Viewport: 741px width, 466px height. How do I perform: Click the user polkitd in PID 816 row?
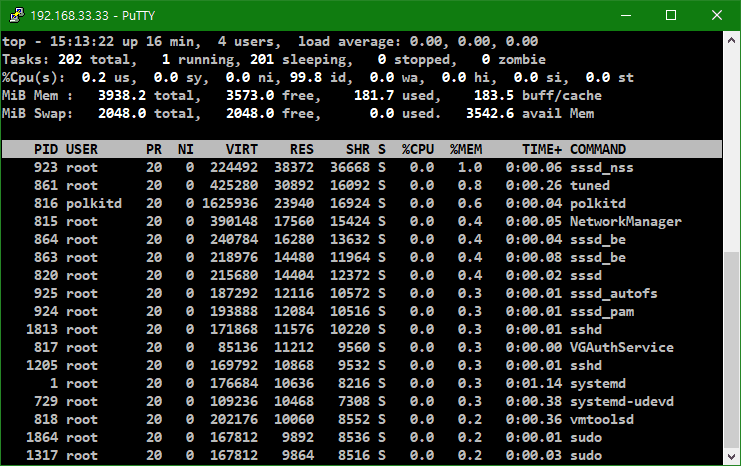(94, 204)
